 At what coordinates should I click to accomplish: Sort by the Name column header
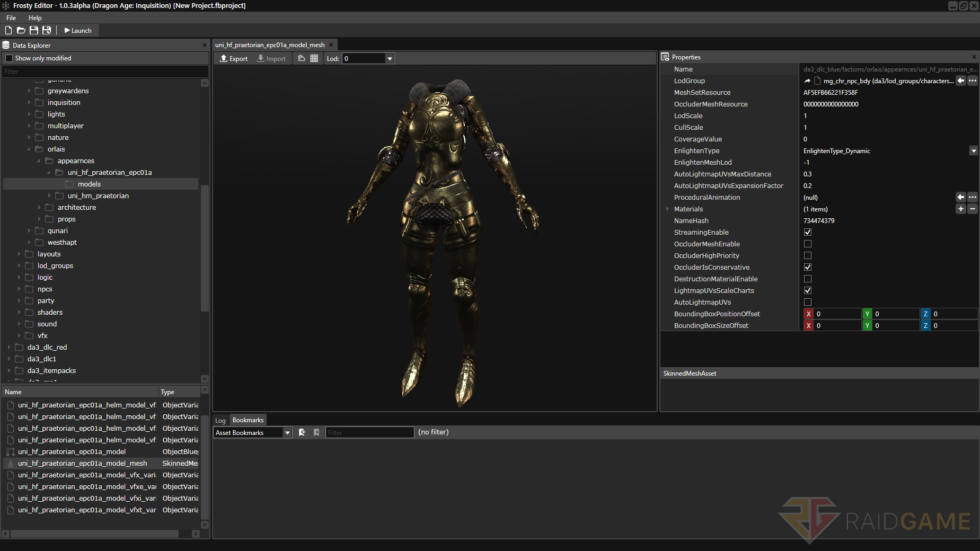point(81,392)
